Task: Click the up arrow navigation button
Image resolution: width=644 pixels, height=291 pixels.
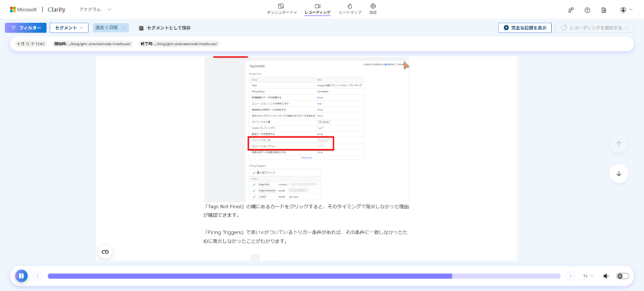Action: pos(619,144)
